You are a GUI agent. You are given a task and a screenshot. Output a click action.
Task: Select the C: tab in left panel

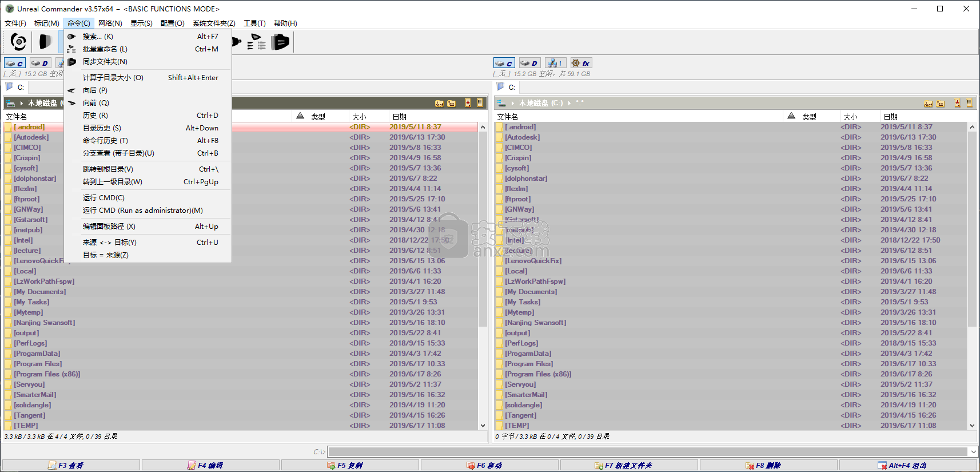[x=15, y=87]
